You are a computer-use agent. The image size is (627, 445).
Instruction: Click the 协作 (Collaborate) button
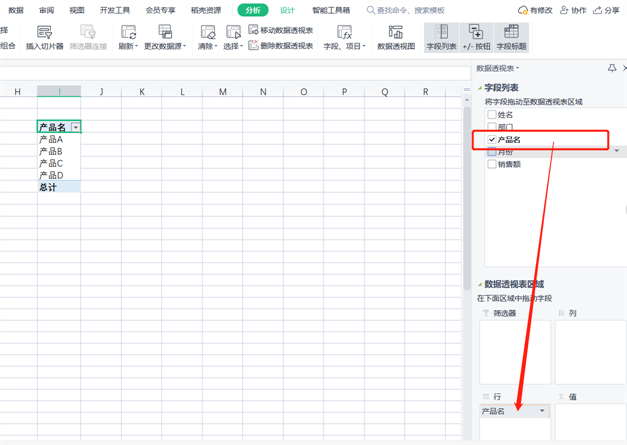pos(573,10)
